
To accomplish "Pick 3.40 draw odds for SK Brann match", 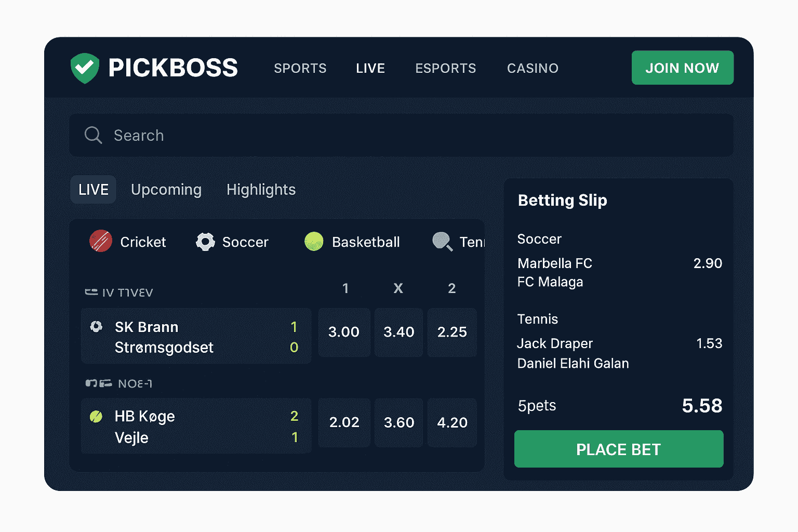I will 398,332.
